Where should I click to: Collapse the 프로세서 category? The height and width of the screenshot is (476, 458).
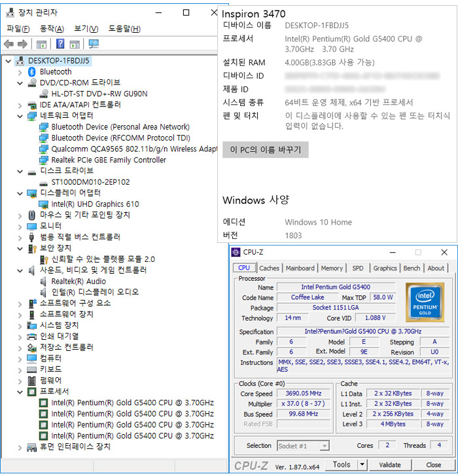(20, 392)
